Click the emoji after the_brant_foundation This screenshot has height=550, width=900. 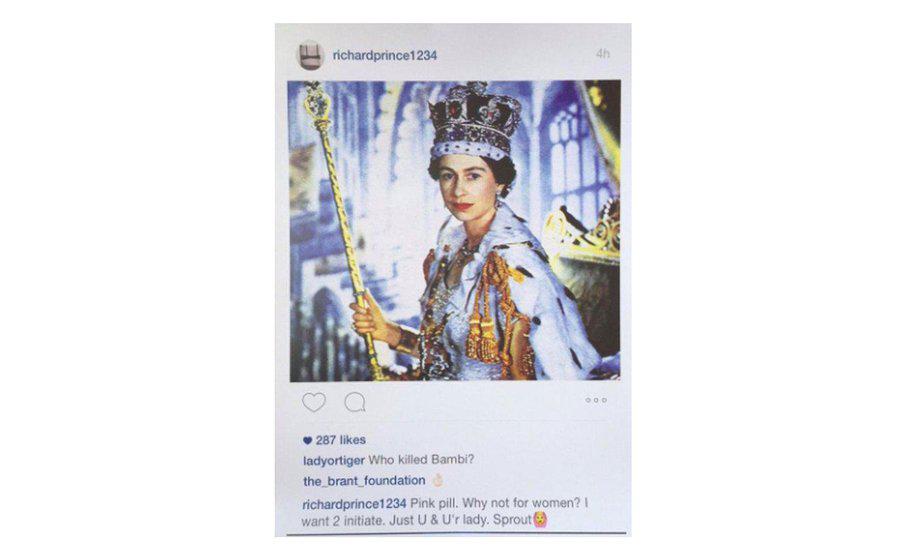click(437, 480)
